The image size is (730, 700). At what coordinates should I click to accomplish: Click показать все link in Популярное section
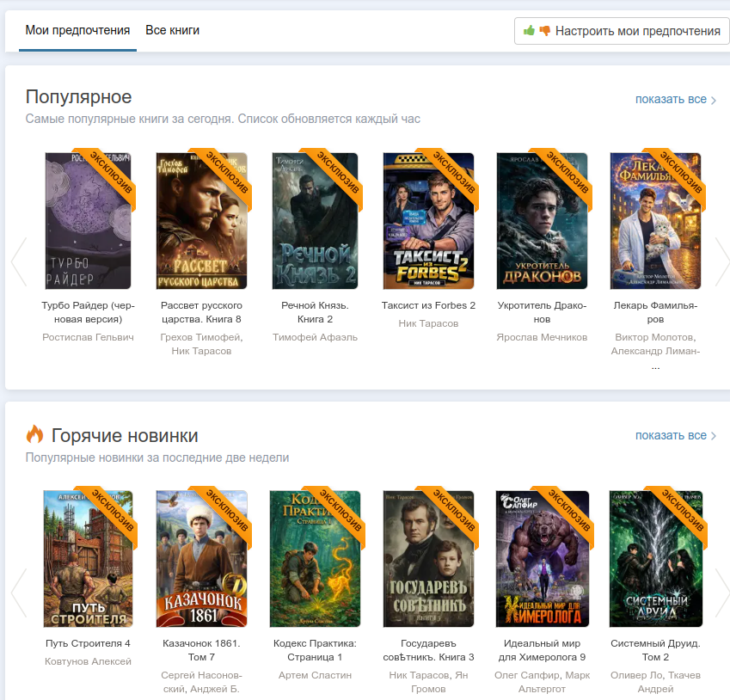[x=676, y=99]
